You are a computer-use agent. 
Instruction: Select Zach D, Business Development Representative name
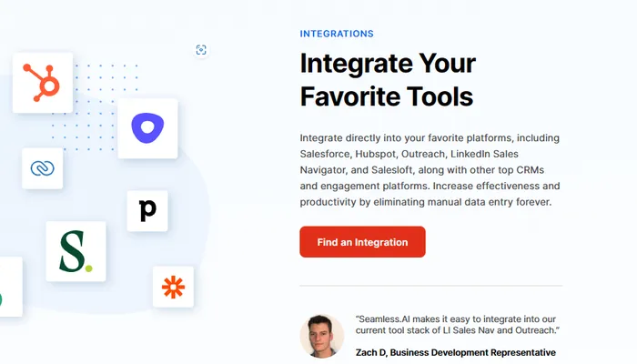coord(456,352)
